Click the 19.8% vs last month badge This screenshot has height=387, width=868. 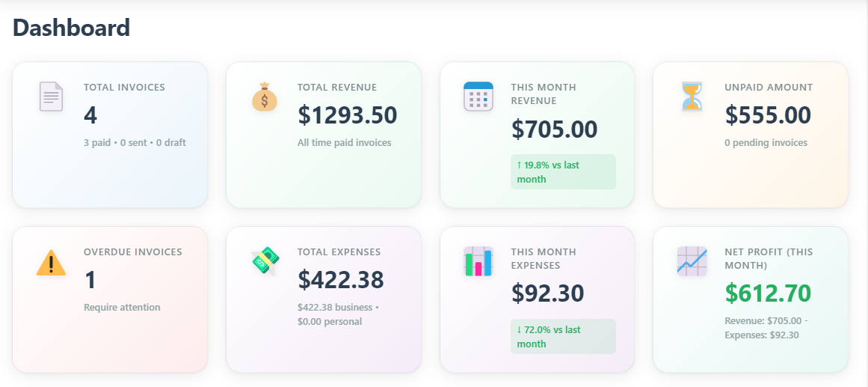point(562,172)
